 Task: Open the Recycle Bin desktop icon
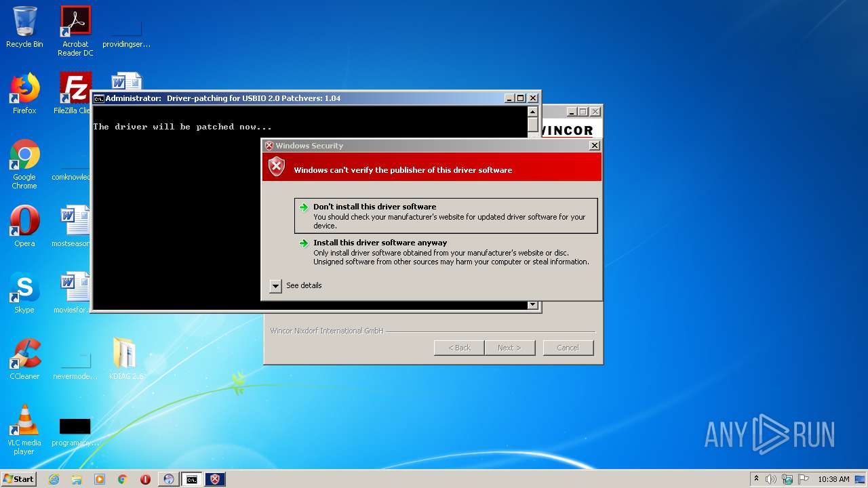(24, 27)
